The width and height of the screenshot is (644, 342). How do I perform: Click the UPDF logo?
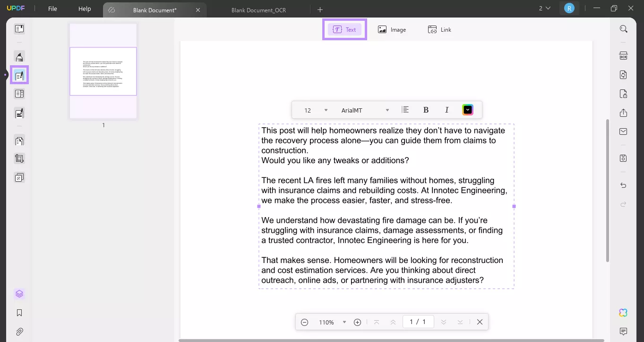coord(16,9)
